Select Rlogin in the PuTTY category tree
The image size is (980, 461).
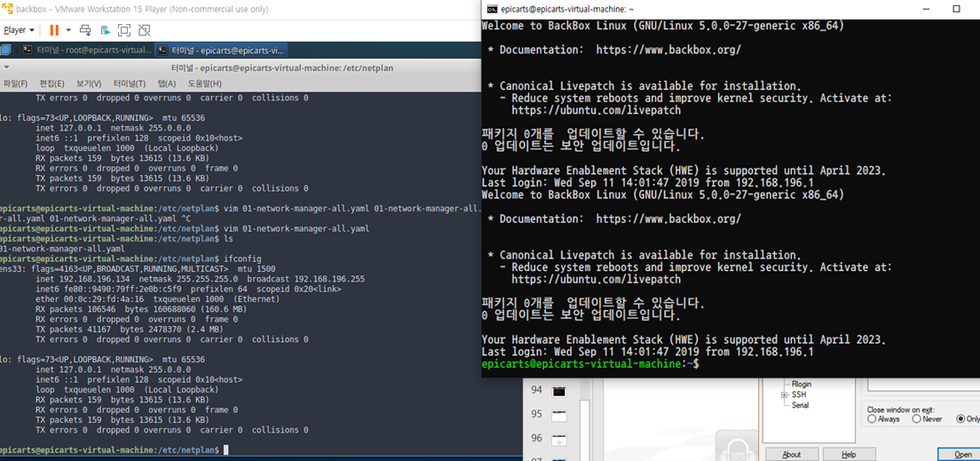pyautogui.click(x=802, y=384)
